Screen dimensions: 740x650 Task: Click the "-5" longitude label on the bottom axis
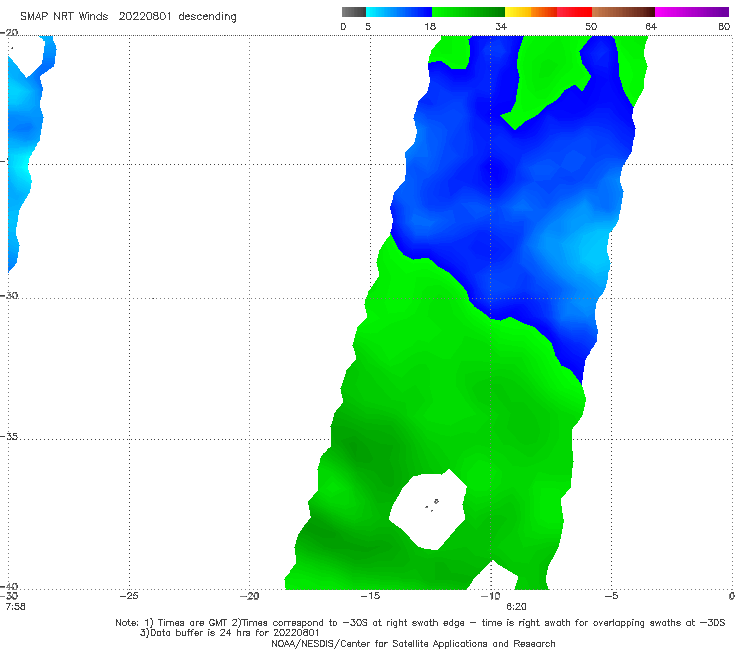[611, 596]
